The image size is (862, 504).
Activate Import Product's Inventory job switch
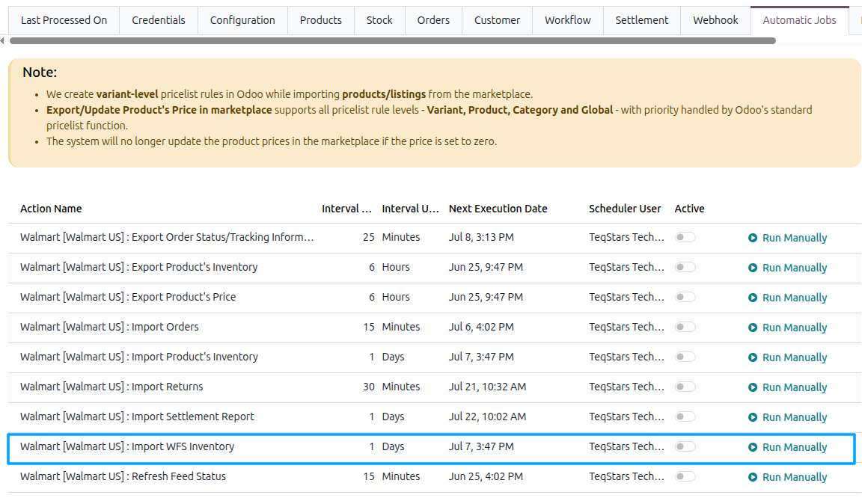click(685, 357)
